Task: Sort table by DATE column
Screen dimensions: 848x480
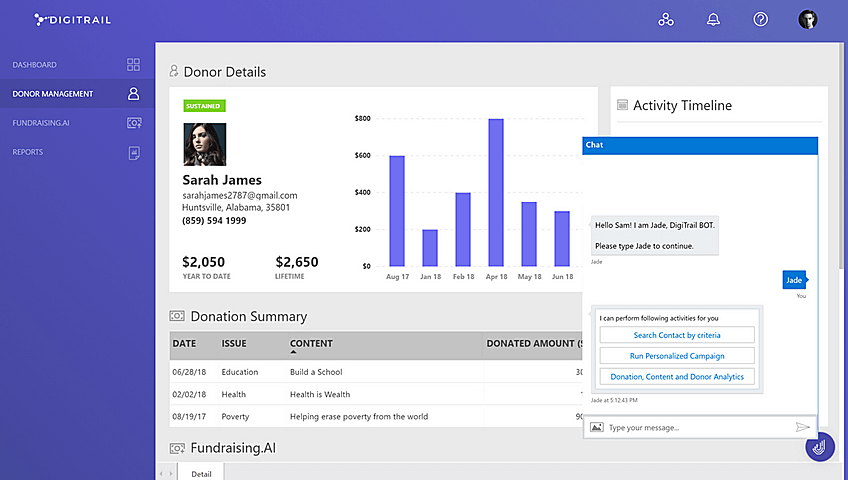Action: click(x=184, y=344)
